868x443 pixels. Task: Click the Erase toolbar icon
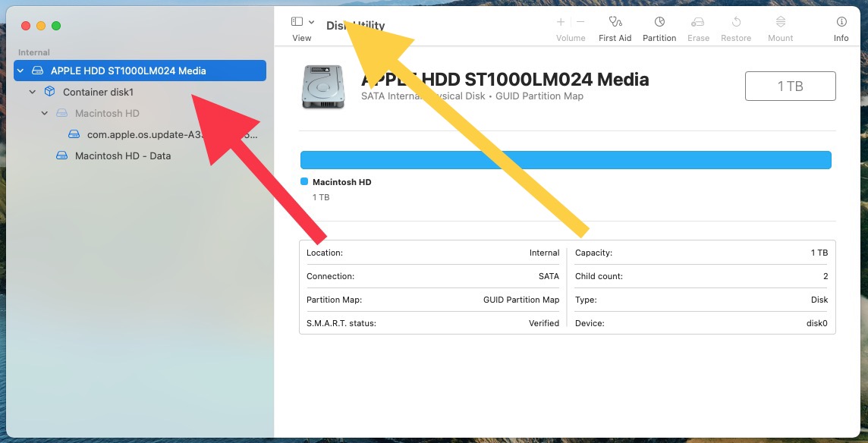[x=698, y=22]
